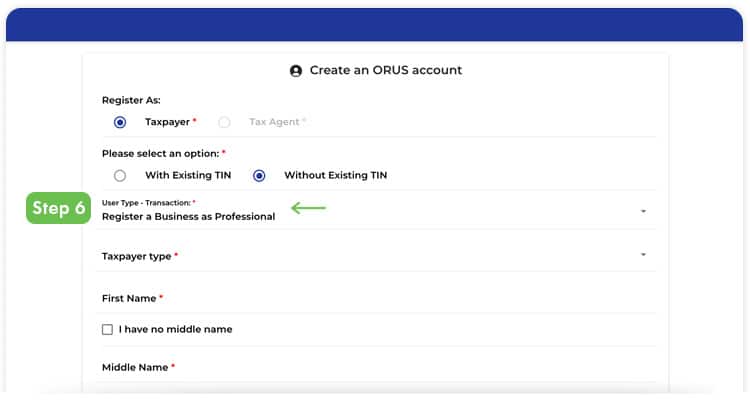Screen dimensions: 750x400
Task: Check the 'I have no middle name' box
Action: (x=107, y=329)
